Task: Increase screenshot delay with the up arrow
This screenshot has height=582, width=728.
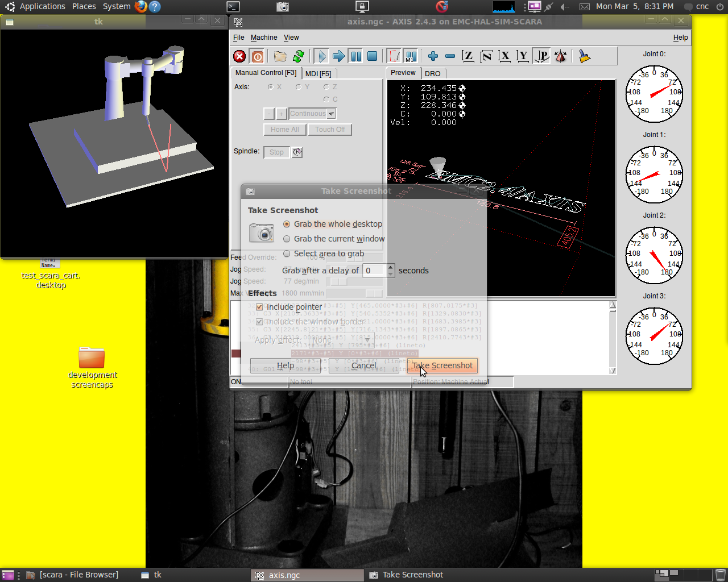Action: pos(391,267)
